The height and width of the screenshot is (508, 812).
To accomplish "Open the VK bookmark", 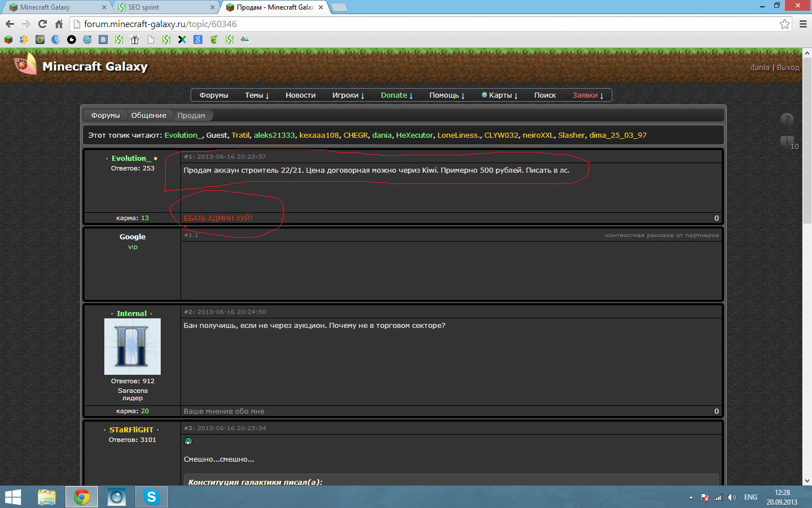I will [103, 40].
